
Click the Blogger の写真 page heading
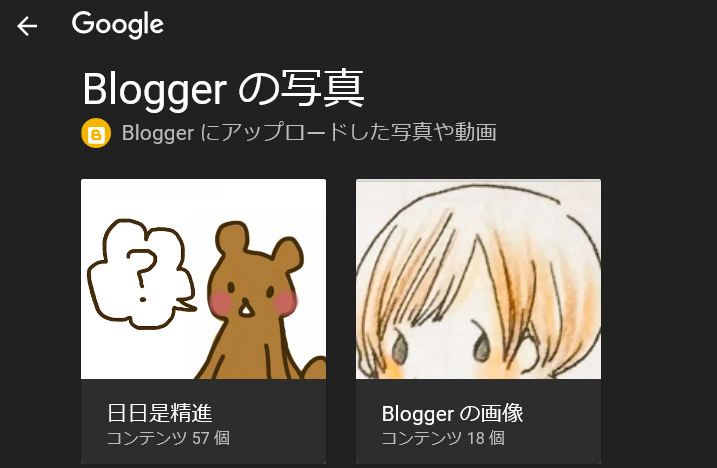(224, 89)
